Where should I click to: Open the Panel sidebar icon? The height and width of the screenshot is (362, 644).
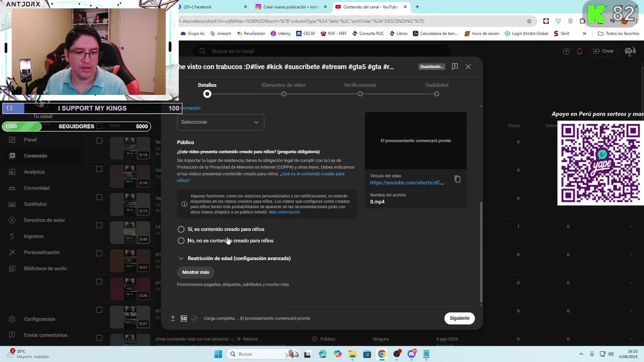pos(12,140)
